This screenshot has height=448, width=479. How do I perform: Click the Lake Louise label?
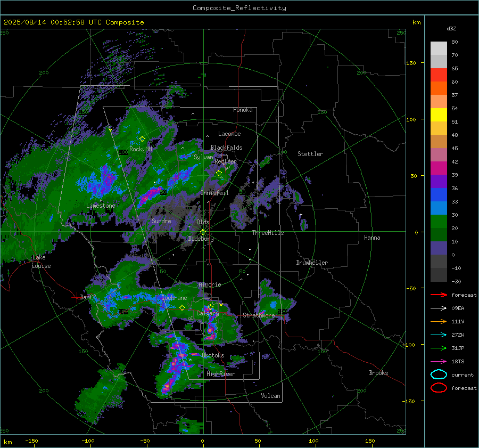(41, 262)
